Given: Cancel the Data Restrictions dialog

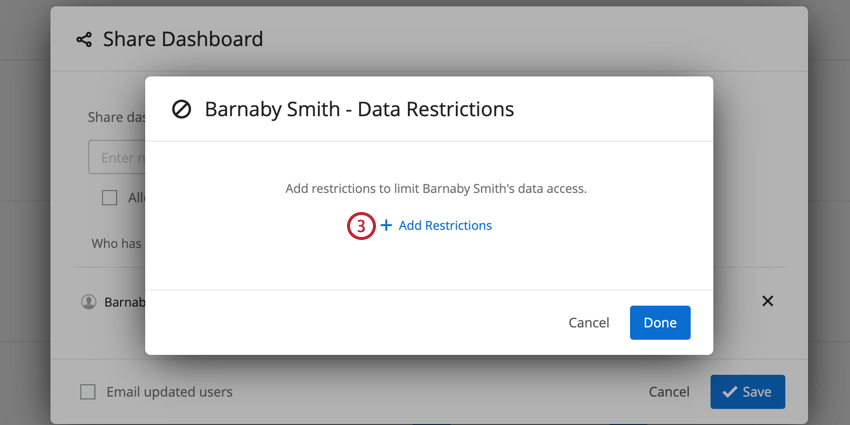Looking at the screenshot, I should 589,323.
